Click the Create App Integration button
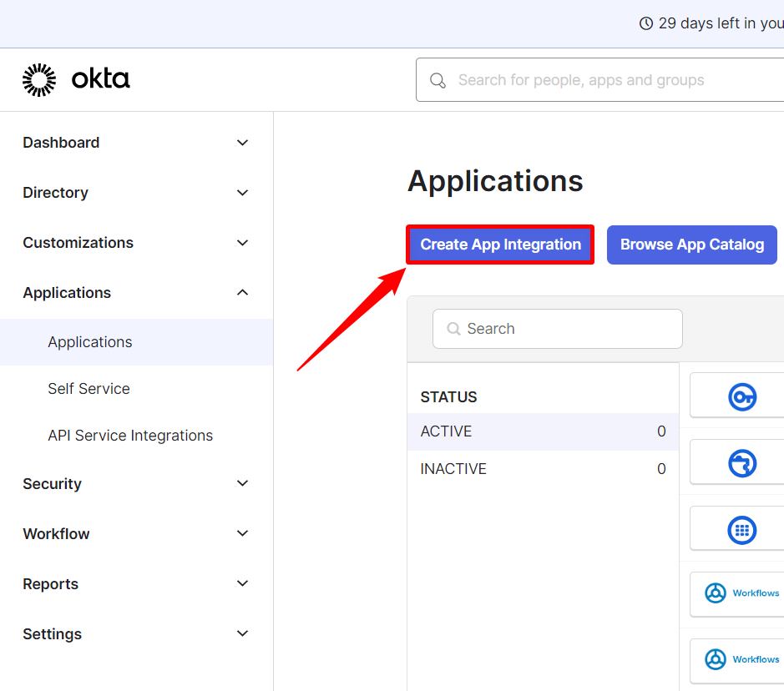This screenshot has height=691, width=784. click(x=499, y=245)
